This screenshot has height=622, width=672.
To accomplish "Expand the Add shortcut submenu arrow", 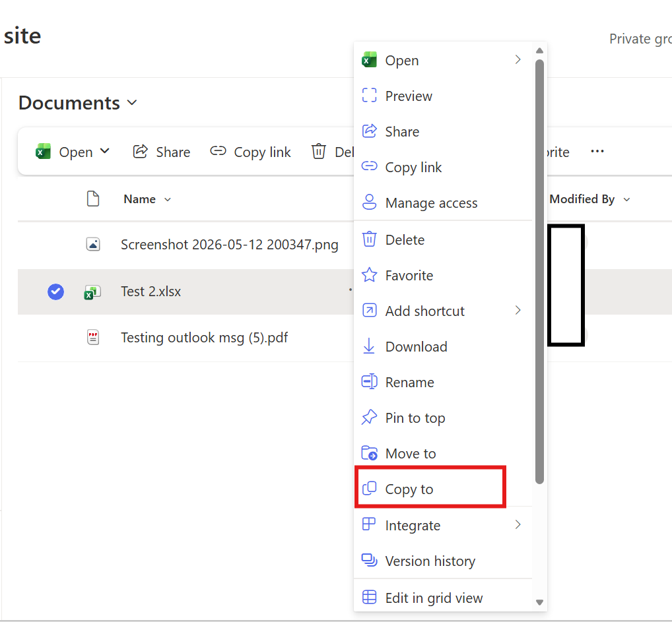I will pos(518,310).
